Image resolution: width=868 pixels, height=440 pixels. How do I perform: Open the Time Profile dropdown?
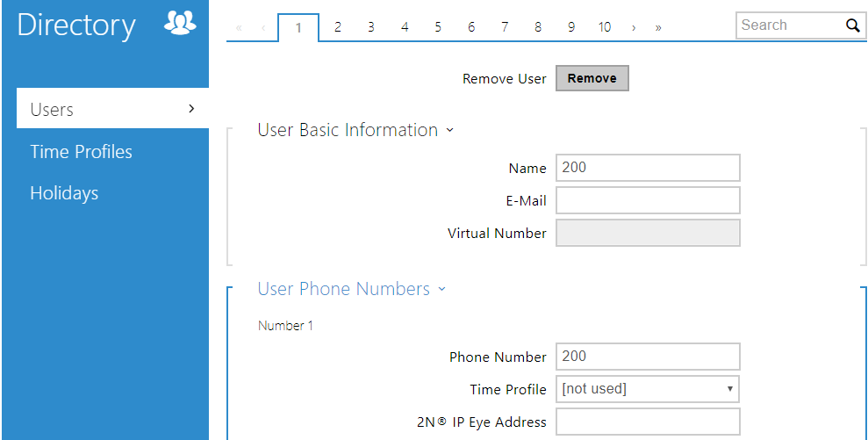click(x=648, y=388)
